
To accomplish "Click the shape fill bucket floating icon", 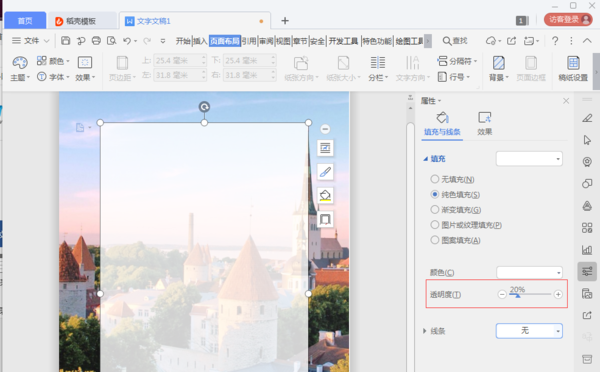I will (325, 196).
